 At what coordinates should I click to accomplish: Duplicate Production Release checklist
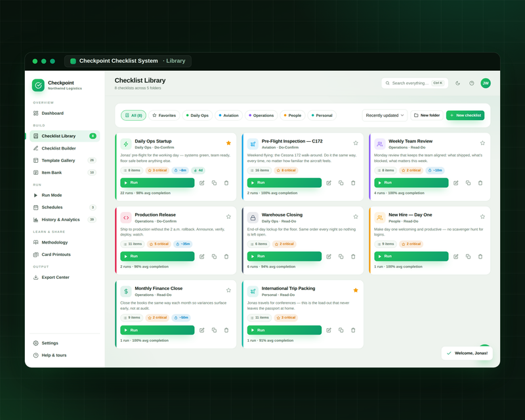215,257
